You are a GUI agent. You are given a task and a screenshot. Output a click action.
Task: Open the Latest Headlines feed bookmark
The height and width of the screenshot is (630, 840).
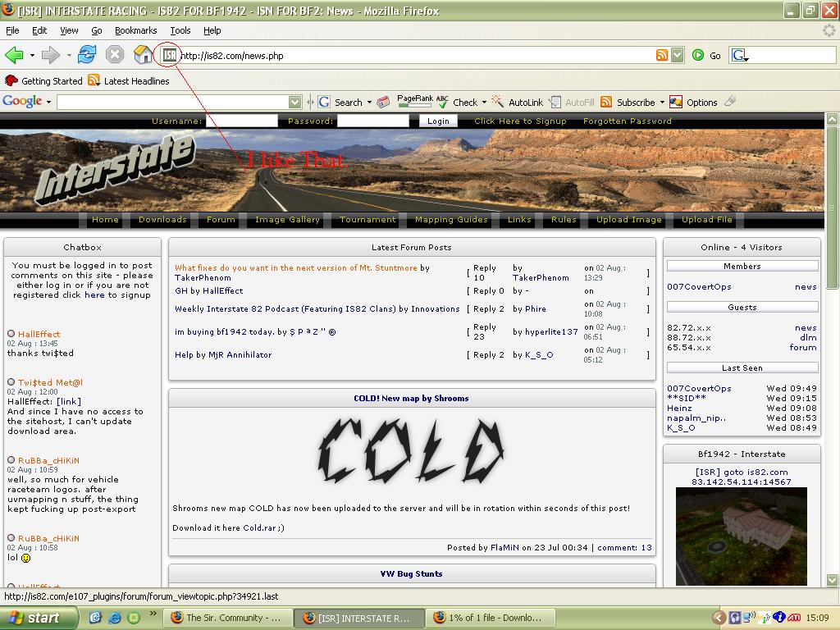click(129, 81)
